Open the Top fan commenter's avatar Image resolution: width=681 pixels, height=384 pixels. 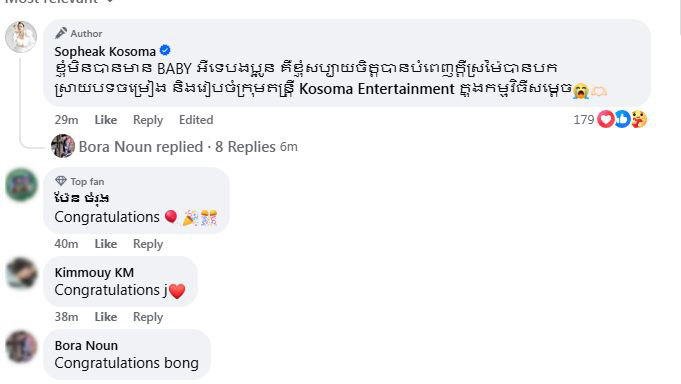(x=21, y=185)
